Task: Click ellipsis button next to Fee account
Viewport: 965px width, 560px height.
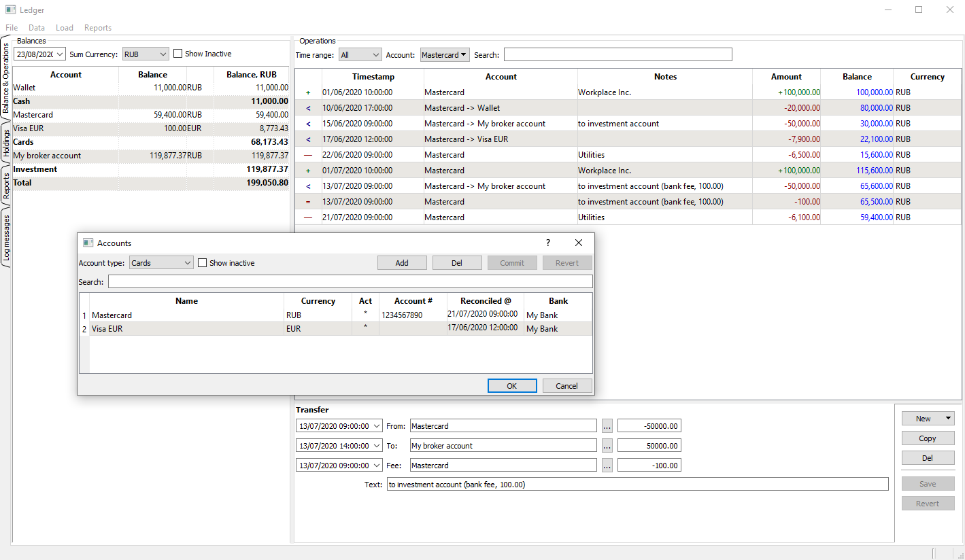Action: tap(607, 466)
